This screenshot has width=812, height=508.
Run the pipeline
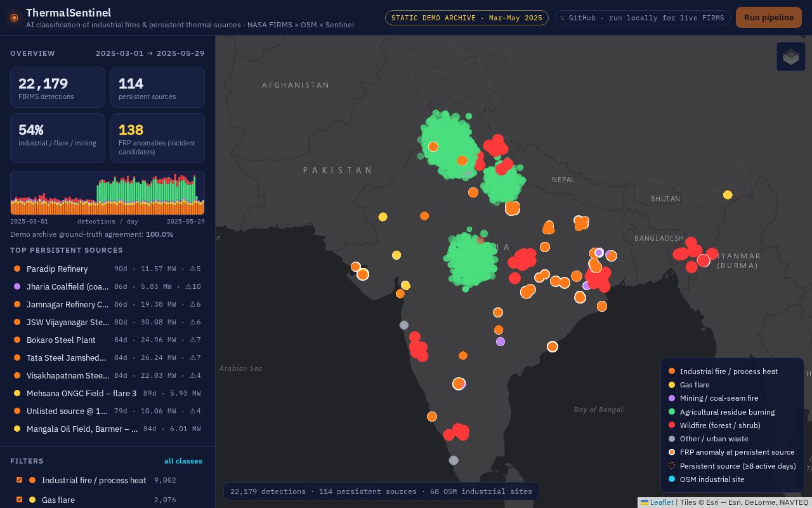coord(769,18)
